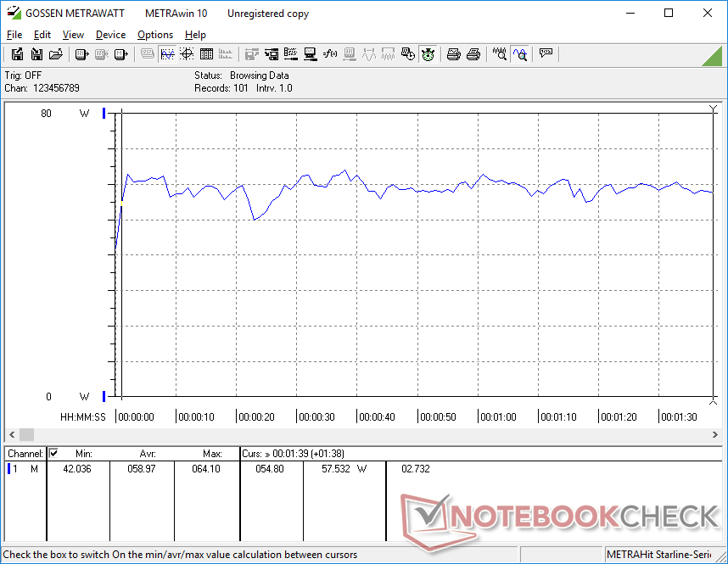Minimize the METRAwin window
Image resolution: width=728 pixels, height=564 pixels.
(630, 13)
